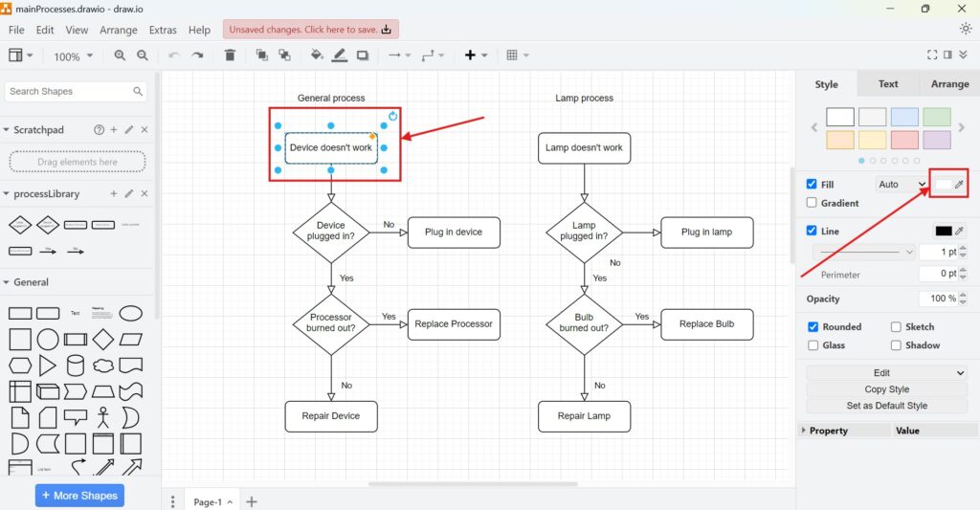Collapse the General shapes section
Screen dimensions: 980x510
point(8,282)
